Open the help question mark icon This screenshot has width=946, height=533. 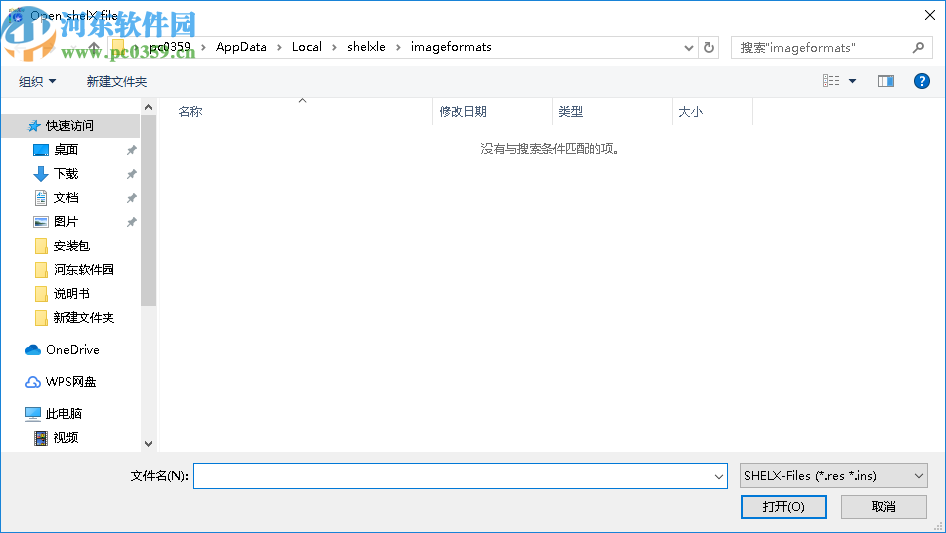click(x=921, y=81)
